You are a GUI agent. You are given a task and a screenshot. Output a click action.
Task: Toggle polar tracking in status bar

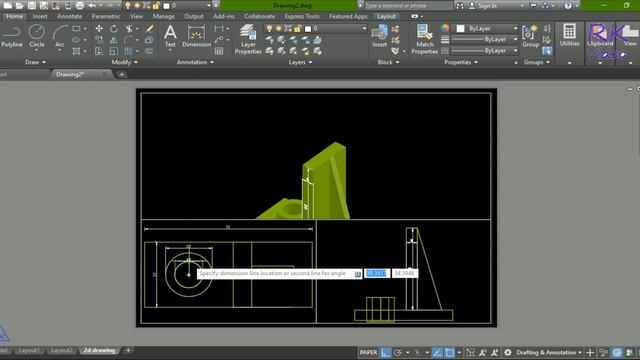click(398, 352)
